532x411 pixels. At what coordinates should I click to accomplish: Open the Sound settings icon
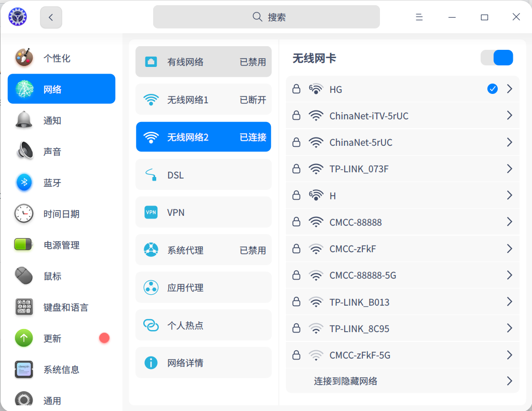pos(23,152)
